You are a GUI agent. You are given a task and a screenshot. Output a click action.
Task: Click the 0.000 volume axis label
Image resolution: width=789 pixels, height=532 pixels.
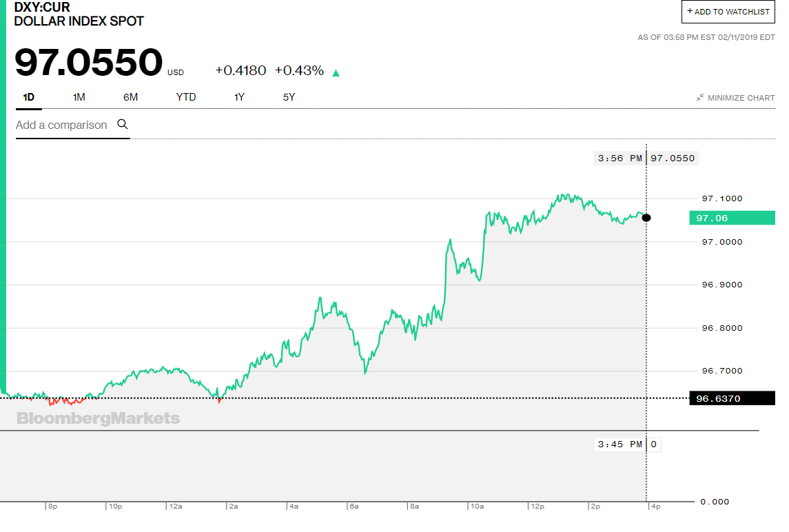pos(715,501)
